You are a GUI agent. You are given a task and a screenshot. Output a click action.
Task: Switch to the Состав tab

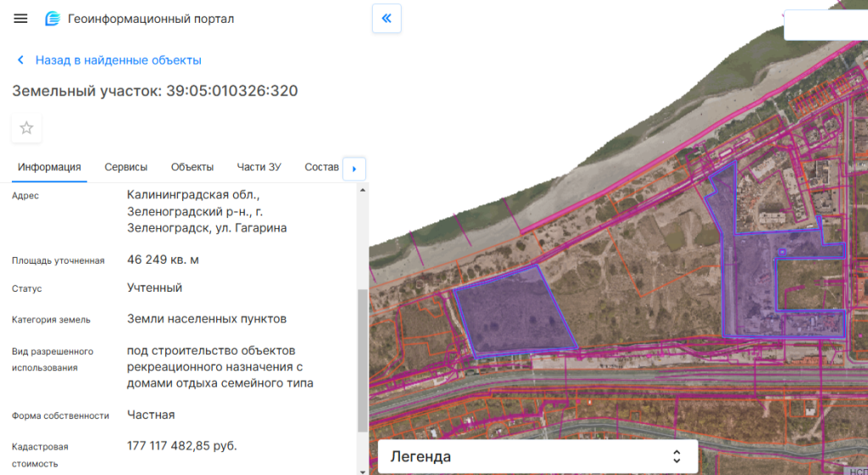[321, 167]
